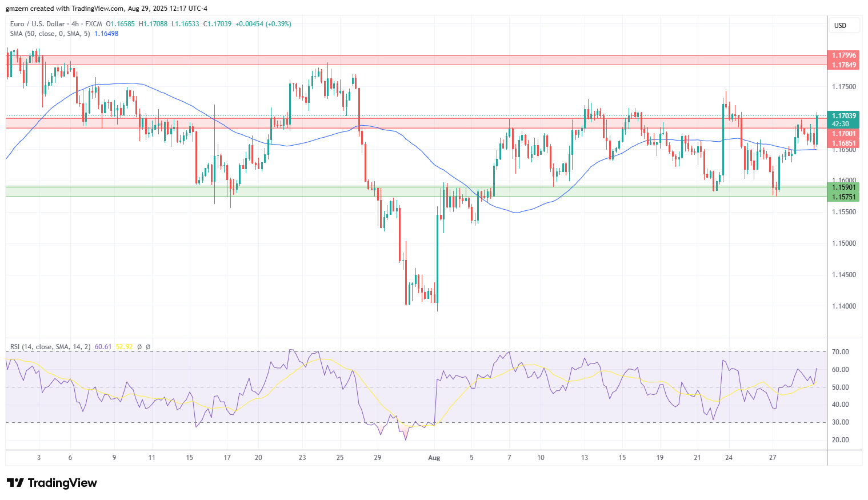This screenshot has height=500, width=868.
Task: Click the green support label 1.15901
Action: pyautogui.click(x=843, y=187)
